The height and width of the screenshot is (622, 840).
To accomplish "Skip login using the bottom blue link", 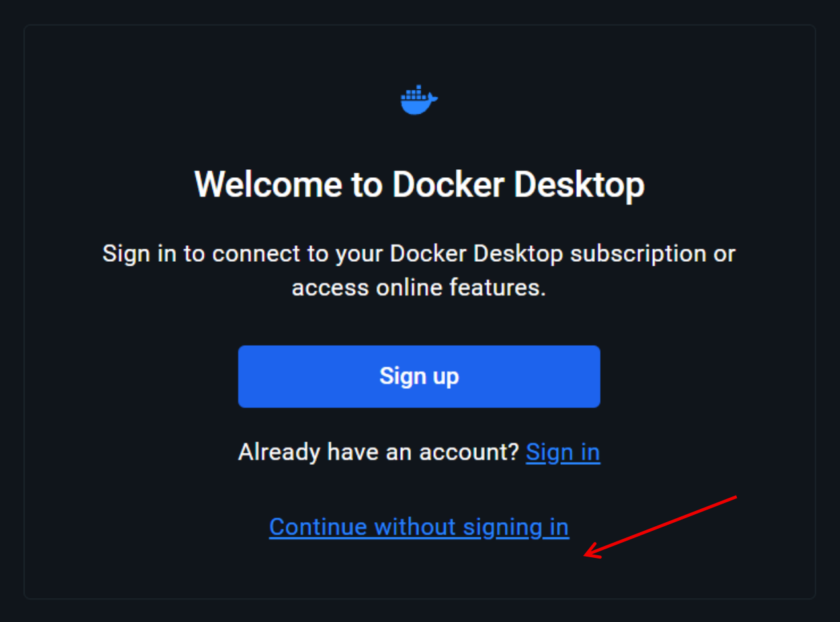I will 419,527.
